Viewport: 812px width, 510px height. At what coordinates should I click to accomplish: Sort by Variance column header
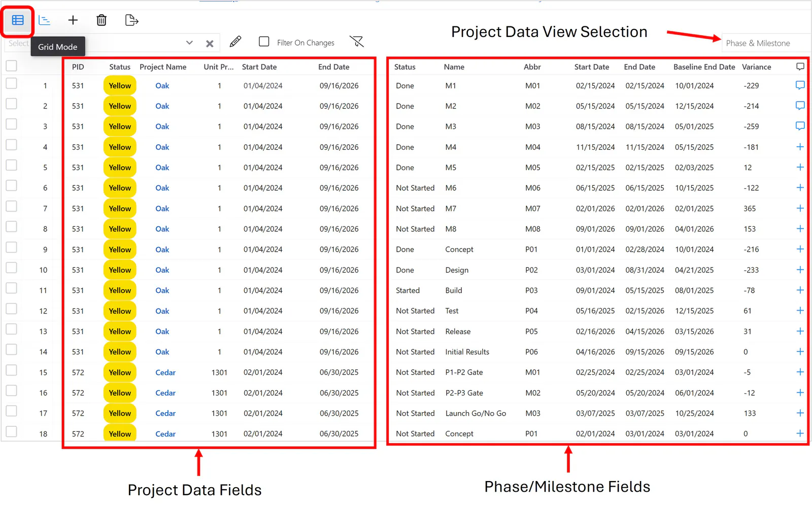tap(756, 67)
